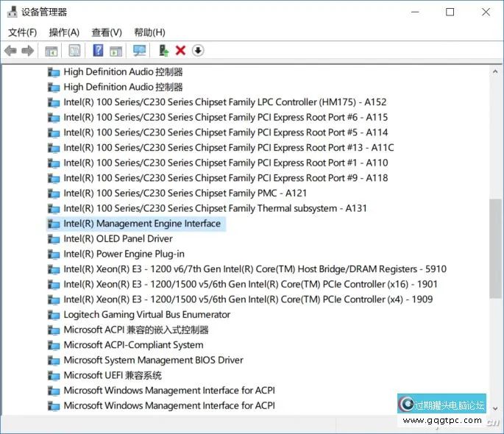Open Properties via toolbar icon
Viewport: 504px width, 434px height.
point(74,51)
